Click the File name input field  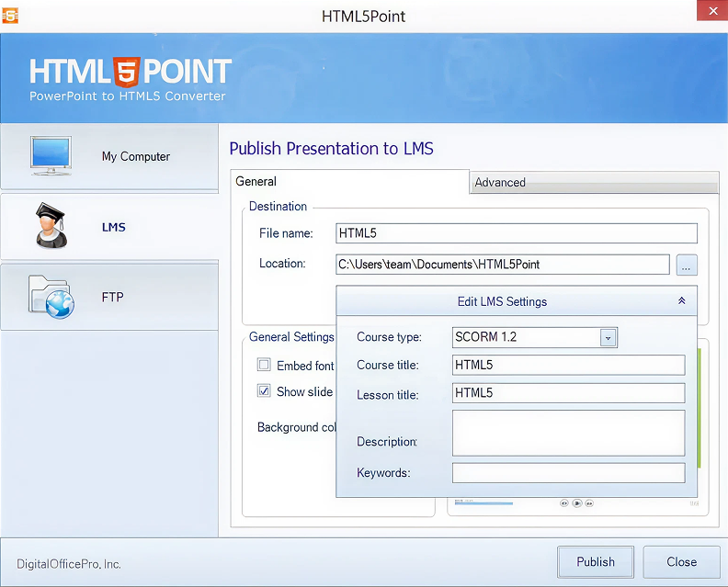[x=517, y=233]
